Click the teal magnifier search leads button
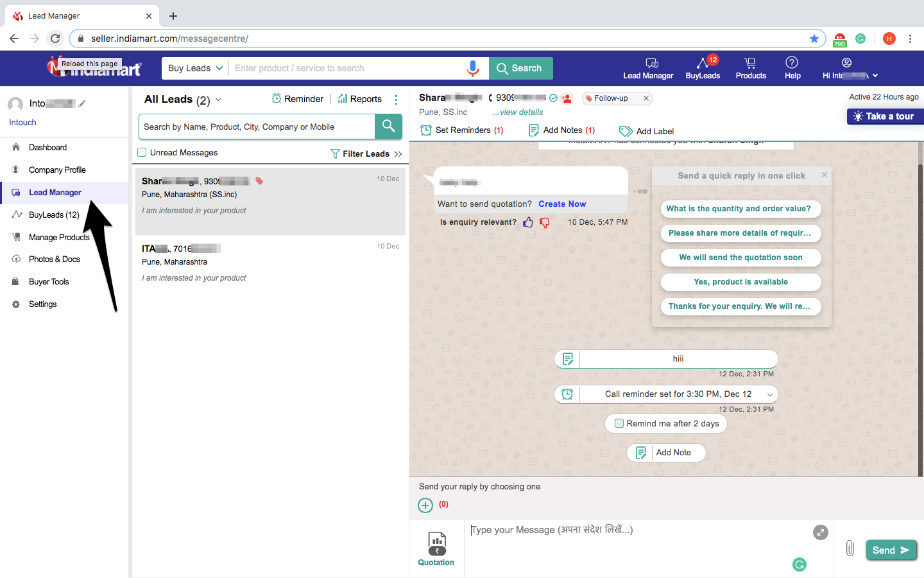 click(x=388, y=127)
